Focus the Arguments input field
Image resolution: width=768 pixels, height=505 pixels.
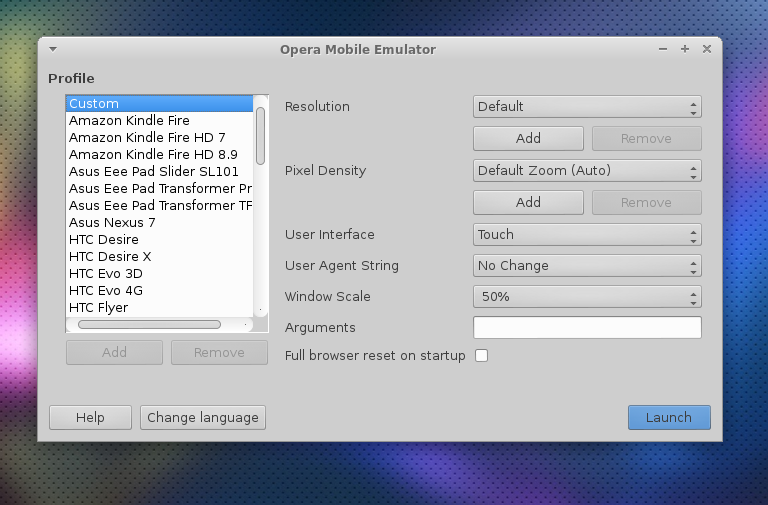click(x=587, y=328)
